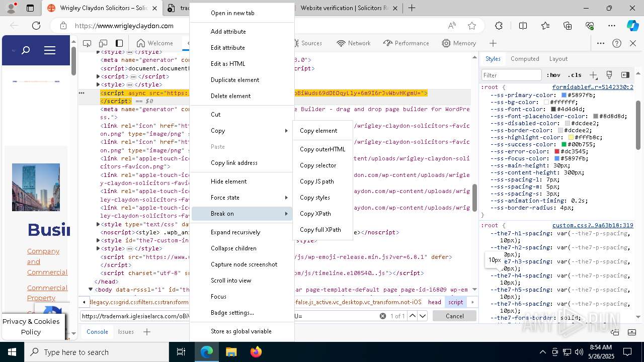Screen dimensions: 644x362
Task: Add another tool with plus icon
Action: click(x=493, y=43)
